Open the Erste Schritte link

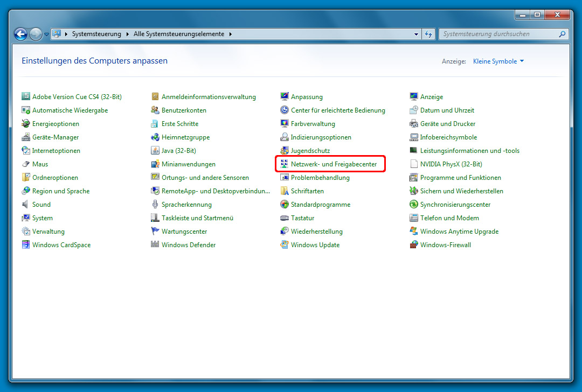click(180, 124)
